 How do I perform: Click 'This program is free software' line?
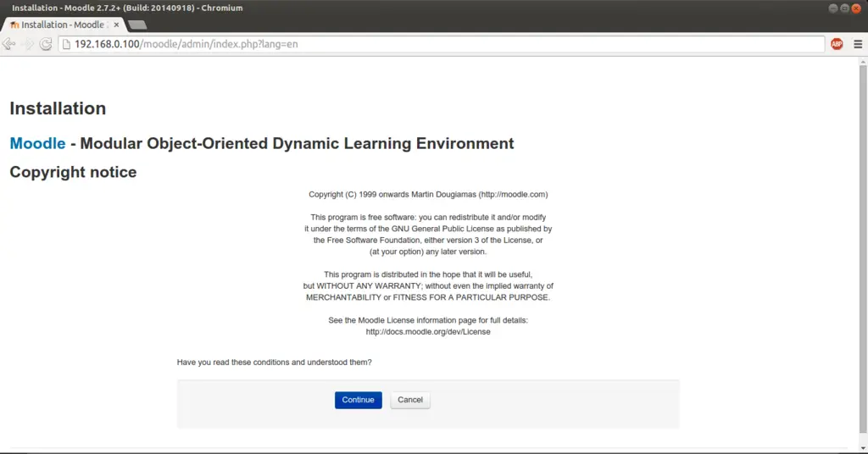[428, 218]
